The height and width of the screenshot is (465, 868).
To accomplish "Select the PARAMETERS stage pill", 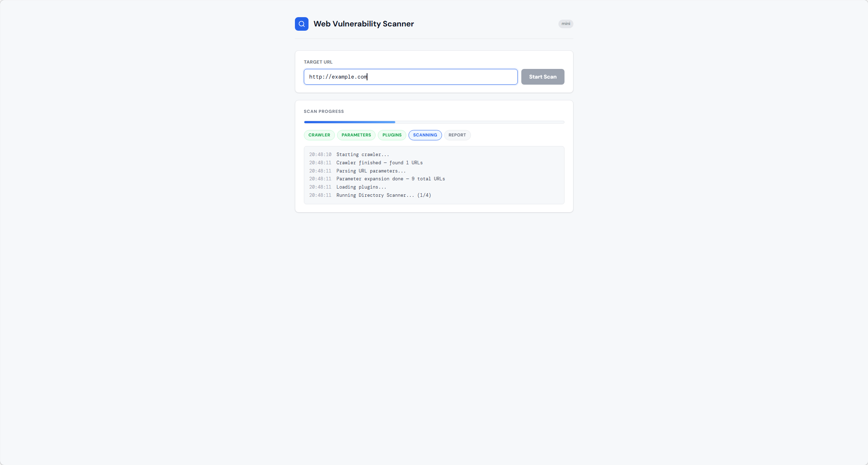I will click(x=356, y=135).
